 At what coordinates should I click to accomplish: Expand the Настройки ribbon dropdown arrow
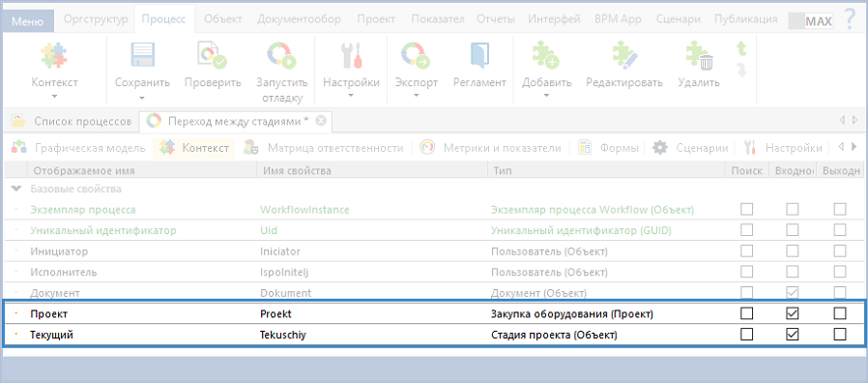click(x=351, y=97)
